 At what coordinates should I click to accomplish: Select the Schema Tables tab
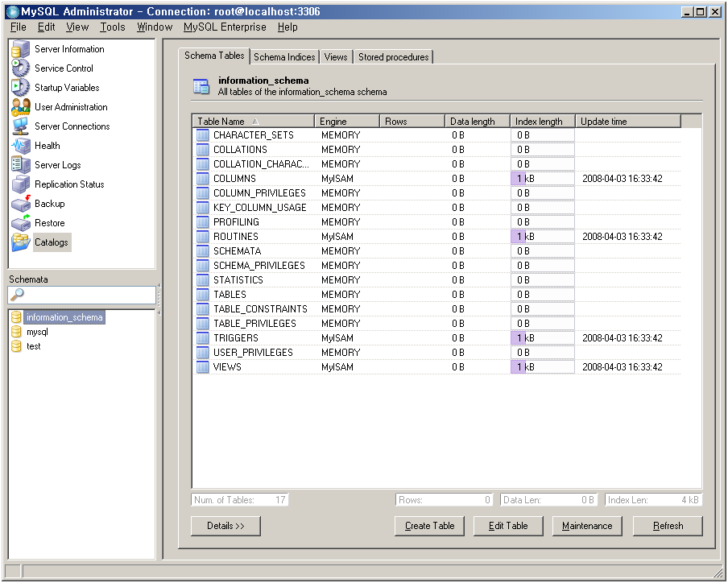point(214,56)
